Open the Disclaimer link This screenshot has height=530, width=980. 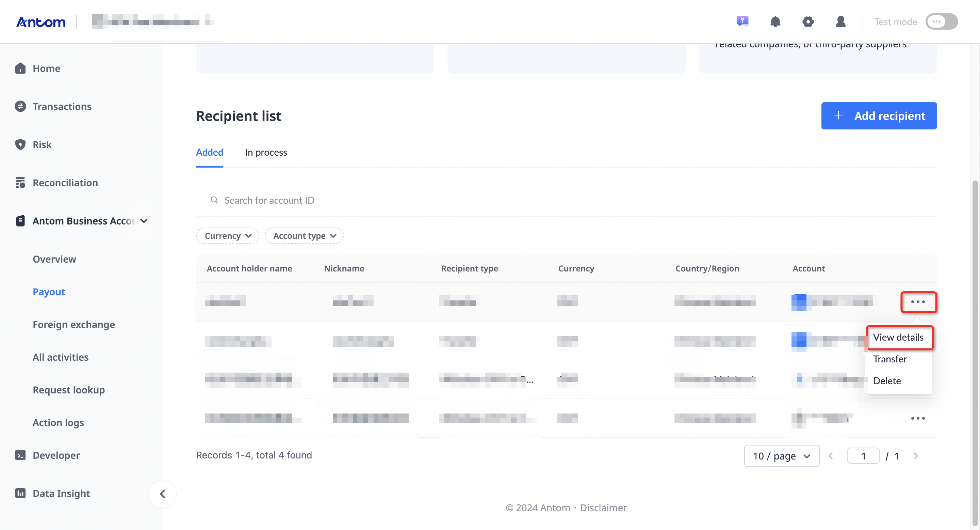click(603, 508)
